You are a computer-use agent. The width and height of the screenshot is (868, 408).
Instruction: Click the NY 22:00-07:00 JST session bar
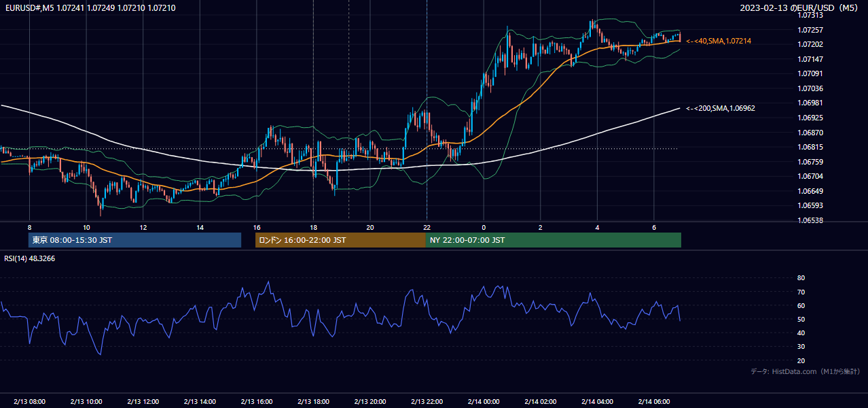(554, 240)
